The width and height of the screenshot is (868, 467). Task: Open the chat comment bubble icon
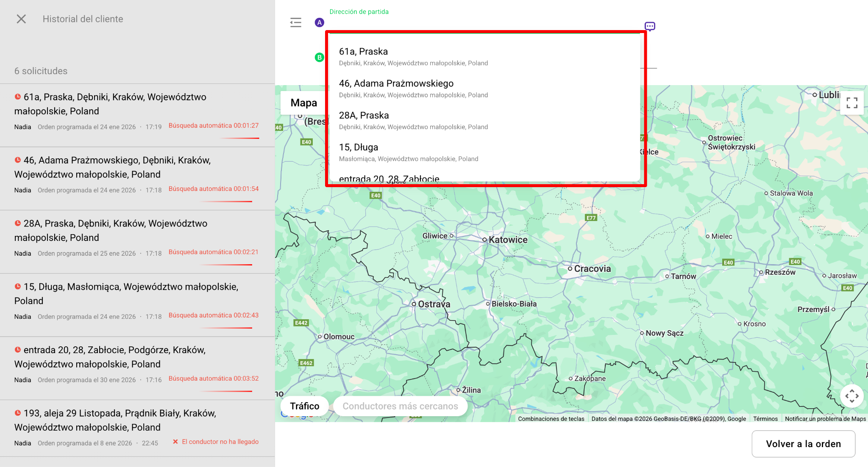(x=650, y=27)
